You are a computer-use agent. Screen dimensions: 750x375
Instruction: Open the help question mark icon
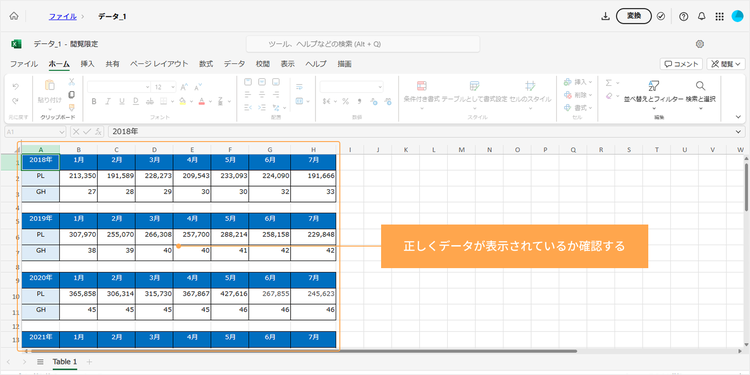tap(684, 16)
